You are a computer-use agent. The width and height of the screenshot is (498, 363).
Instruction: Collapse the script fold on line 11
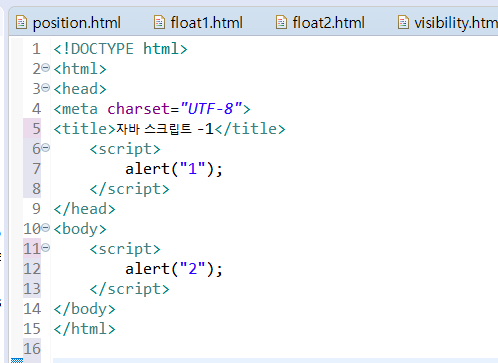point(46,248)
